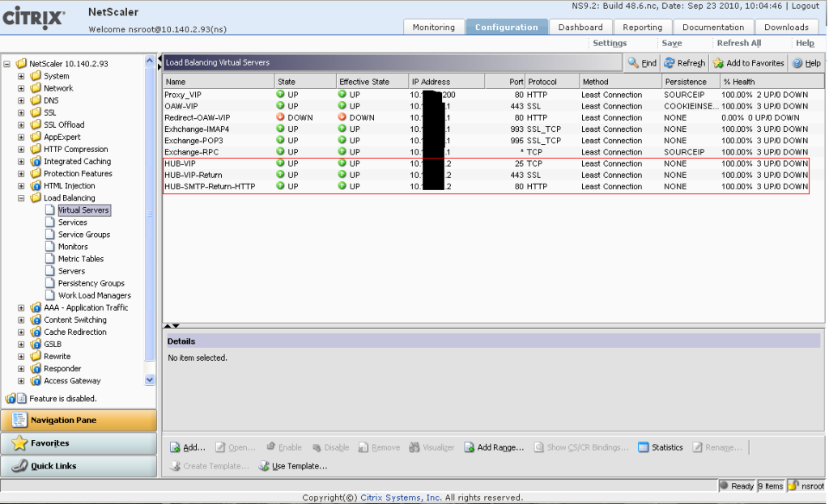Click the GSLB folder icon
The width and height of the screenshot is (829, 504).
(x=36, y=344)
